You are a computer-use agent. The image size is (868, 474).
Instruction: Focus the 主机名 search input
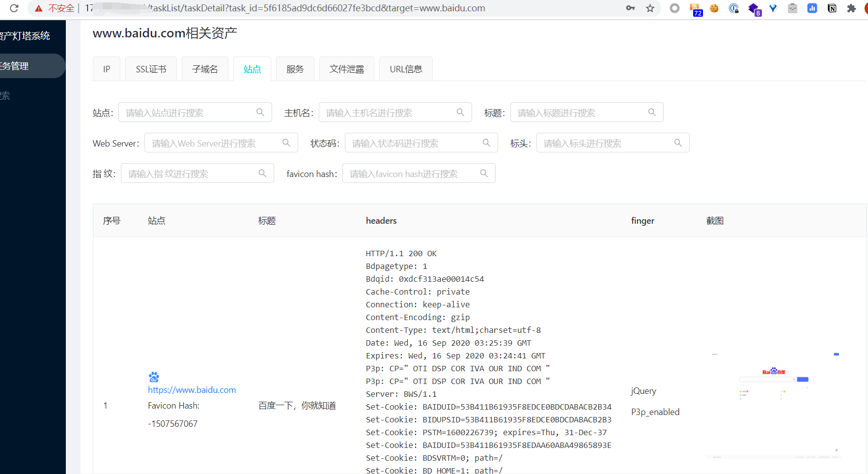(x=395, y=112)
